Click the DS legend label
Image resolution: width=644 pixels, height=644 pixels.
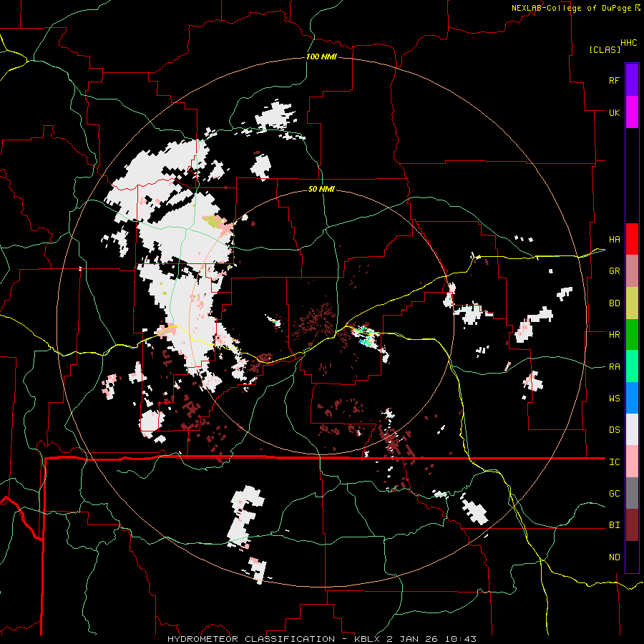tap(614, 430)
